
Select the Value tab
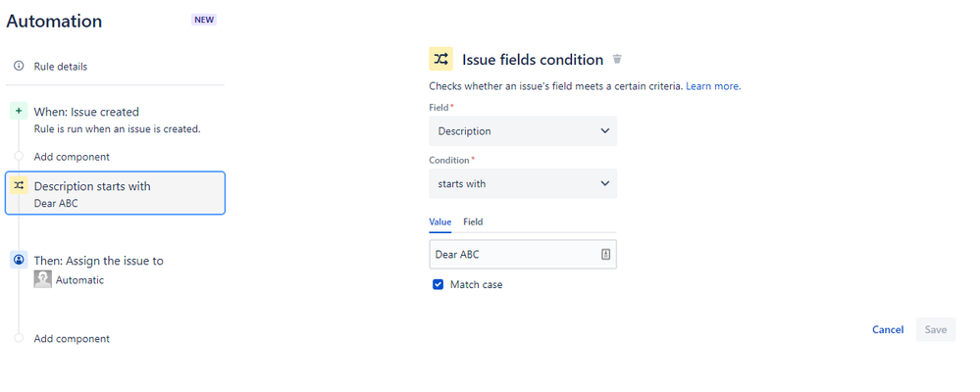click(x=440, y=221)
